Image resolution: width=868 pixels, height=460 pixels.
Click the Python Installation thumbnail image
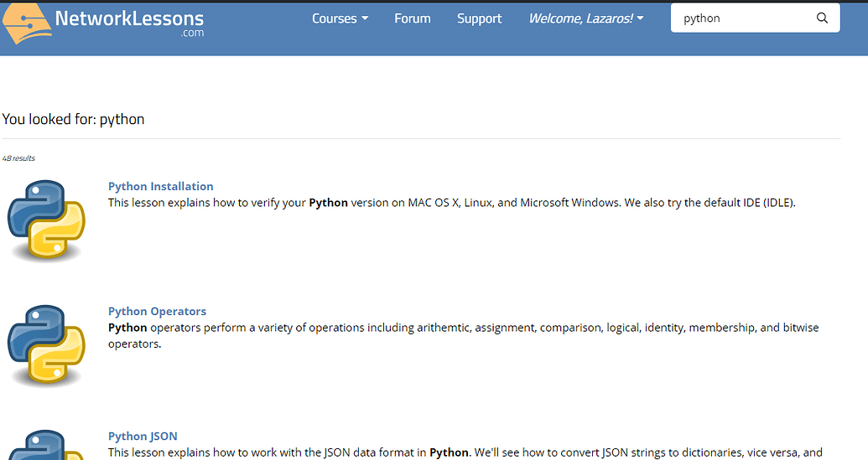46,220
